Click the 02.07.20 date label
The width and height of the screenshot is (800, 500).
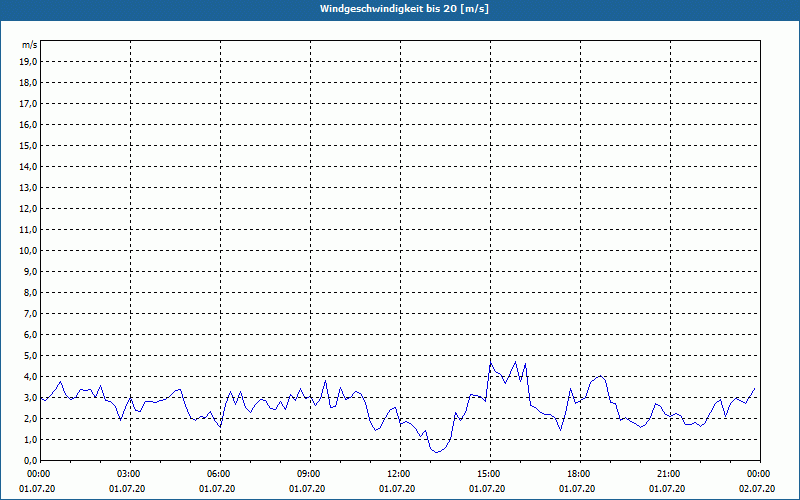coord(757,489)
